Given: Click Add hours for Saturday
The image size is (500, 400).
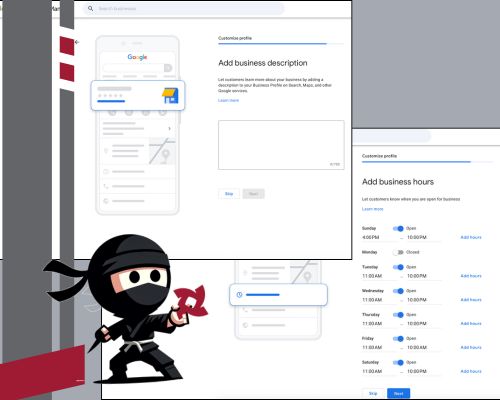Looking at the screenshot, I should point(471,371).
